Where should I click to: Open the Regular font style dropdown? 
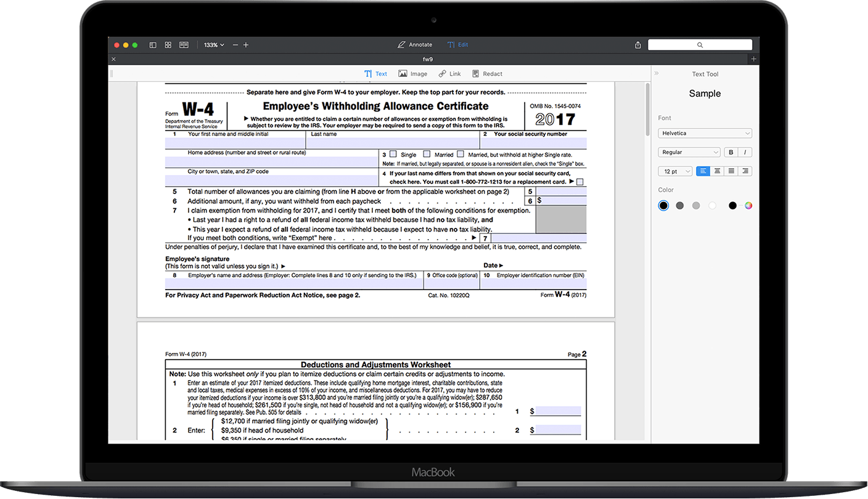click(x=689, y=152)
